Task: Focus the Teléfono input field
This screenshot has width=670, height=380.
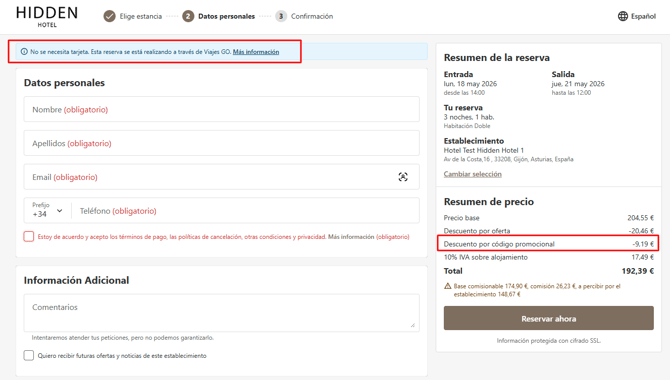Action: (245, 211)
